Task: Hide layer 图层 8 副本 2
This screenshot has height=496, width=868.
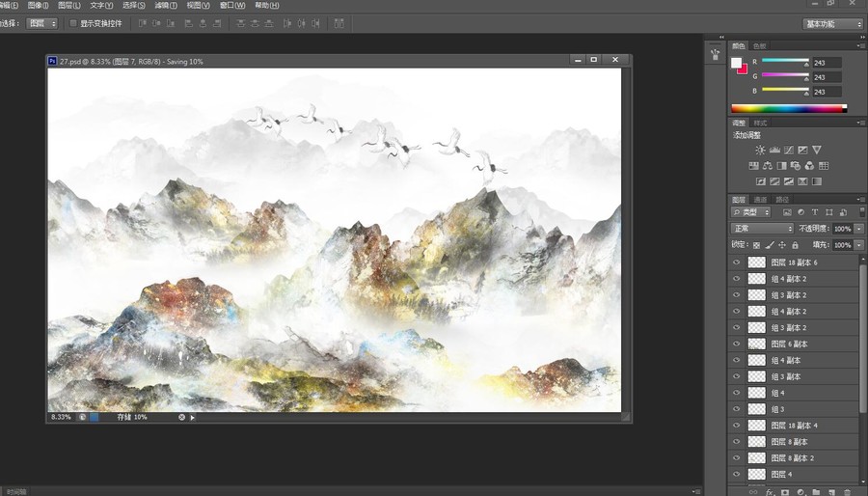Action: [x=736, y=458]
